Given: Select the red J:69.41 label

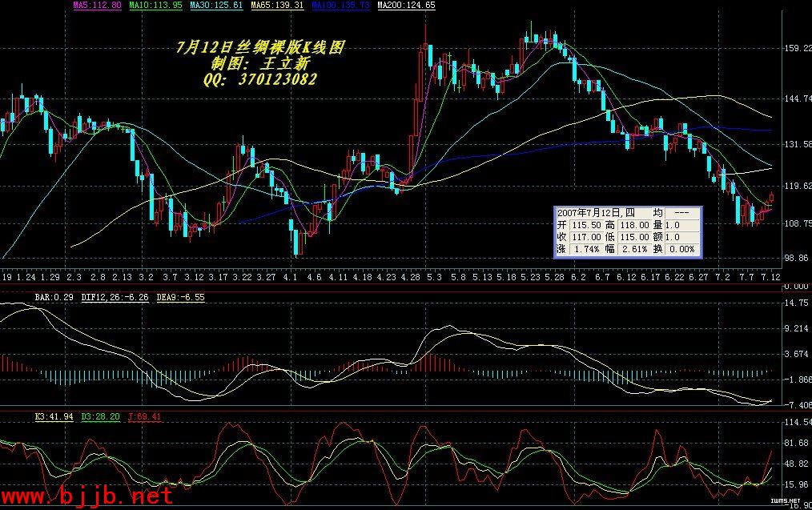Looking at the screenshot, I should click(144, 416).
